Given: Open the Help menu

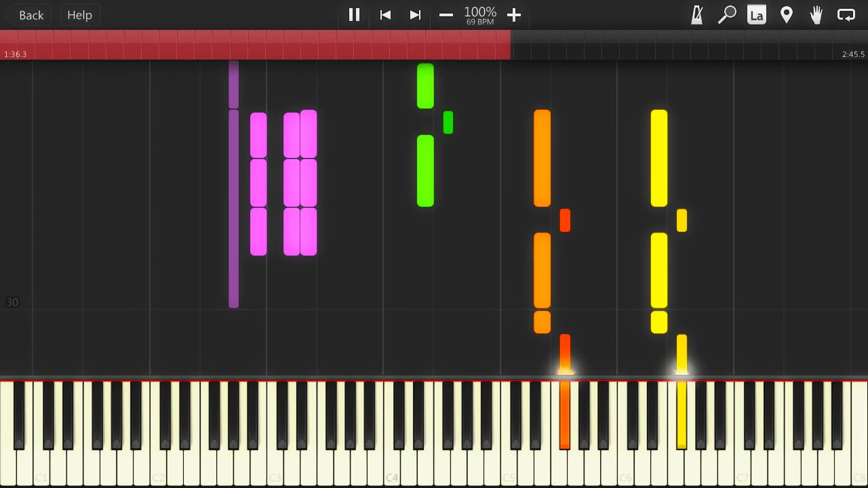Looking at the screenshot, I should (x=79, y=15).
